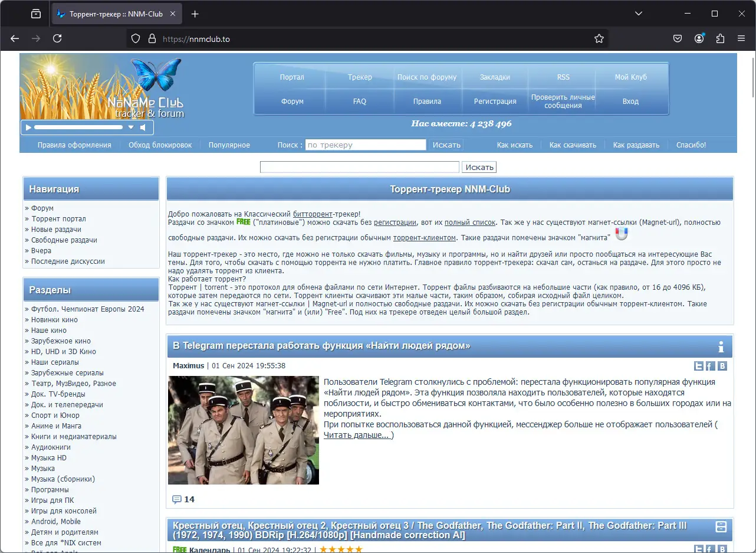The width and height of the screenshot is (756, 553).
Task: Click Искать button next to tracker search
Action: pyautogui.click(x=446, y=145)
